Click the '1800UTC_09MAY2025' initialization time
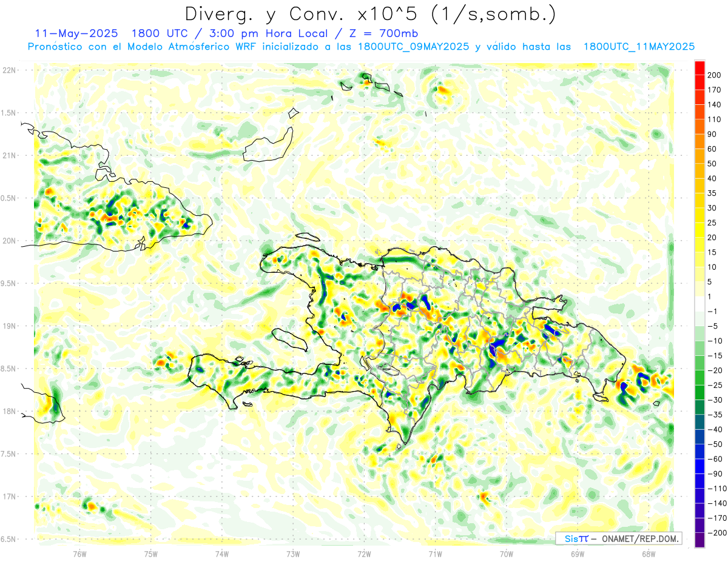Image resolution: width=728 pixels, height=562 pixels. pos(413,47)
